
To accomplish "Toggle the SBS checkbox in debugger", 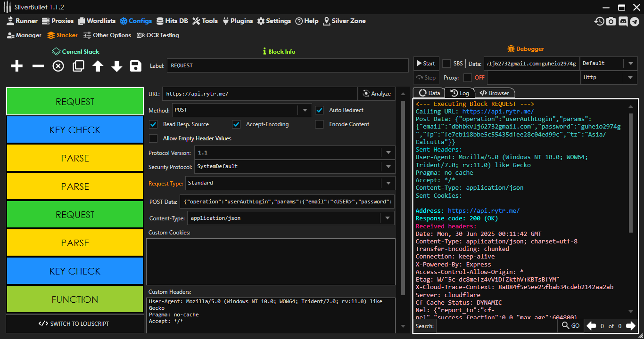I will (x=446, y=64).
